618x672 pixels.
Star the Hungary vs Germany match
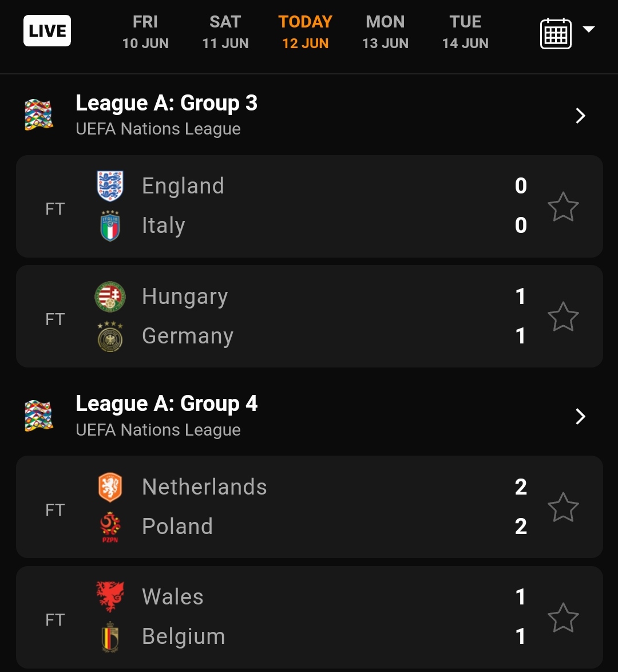563,317
